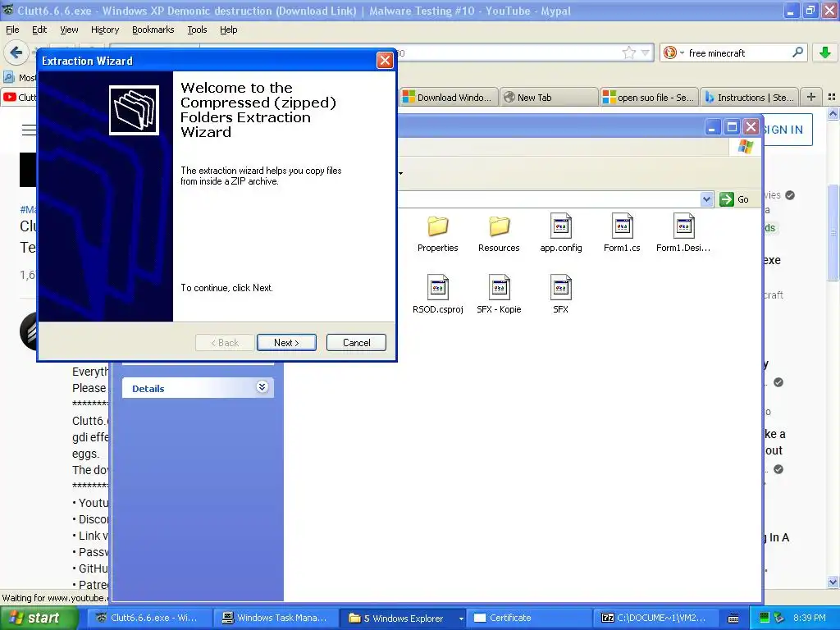Activate the 7-Zip C:\DOCUME~1 taskbar button
Screen dimensions: 840x630
[x=655, y=618]
